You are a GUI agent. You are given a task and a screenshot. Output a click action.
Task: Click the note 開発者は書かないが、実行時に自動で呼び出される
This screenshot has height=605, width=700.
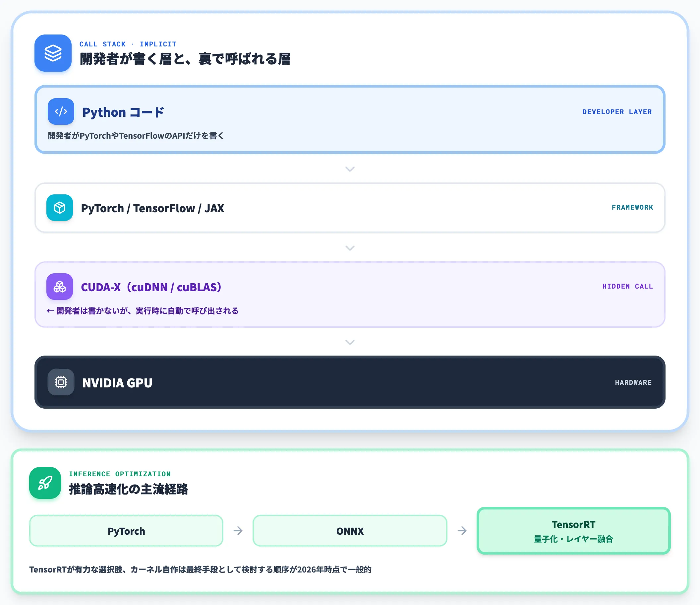[x=143, y=311]
